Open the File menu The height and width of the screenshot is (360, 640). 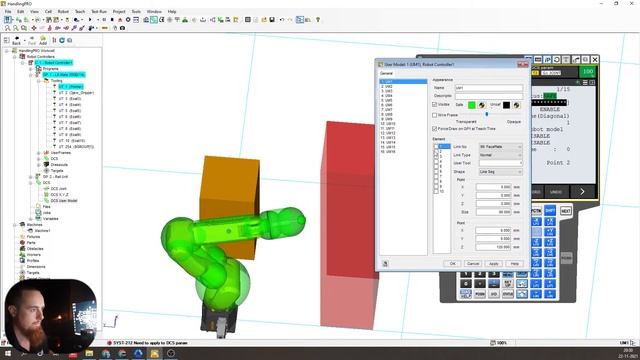8,11
